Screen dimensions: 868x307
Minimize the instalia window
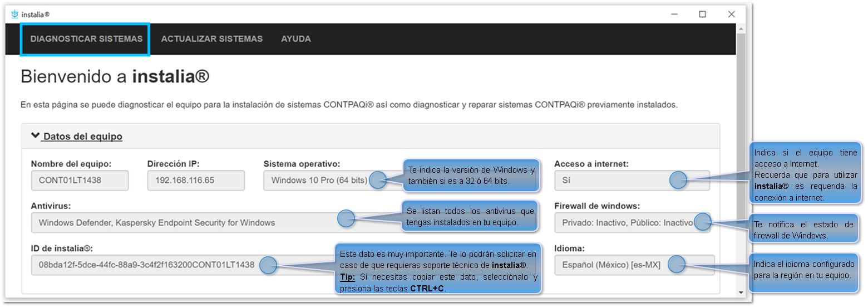[x=674, y=14]
